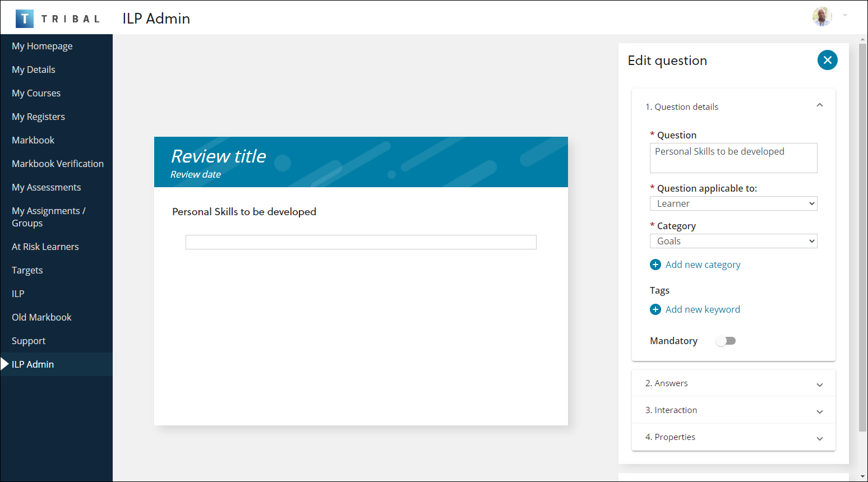868x482 pixels.
Task: Click the plus icon beside Add new category
Action: (x=655, y=264)
